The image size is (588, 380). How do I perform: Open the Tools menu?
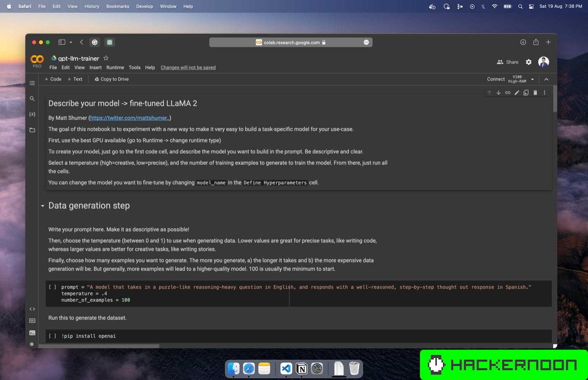coord(134,68)
